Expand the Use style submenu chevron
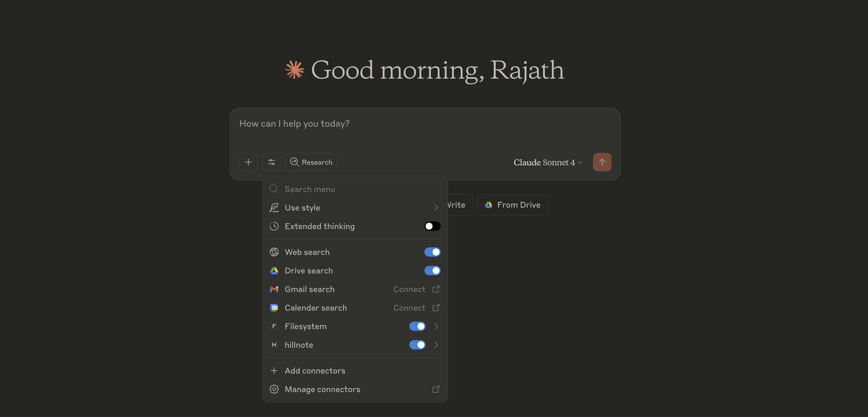 pyautogui.click(x=436, y=208)
